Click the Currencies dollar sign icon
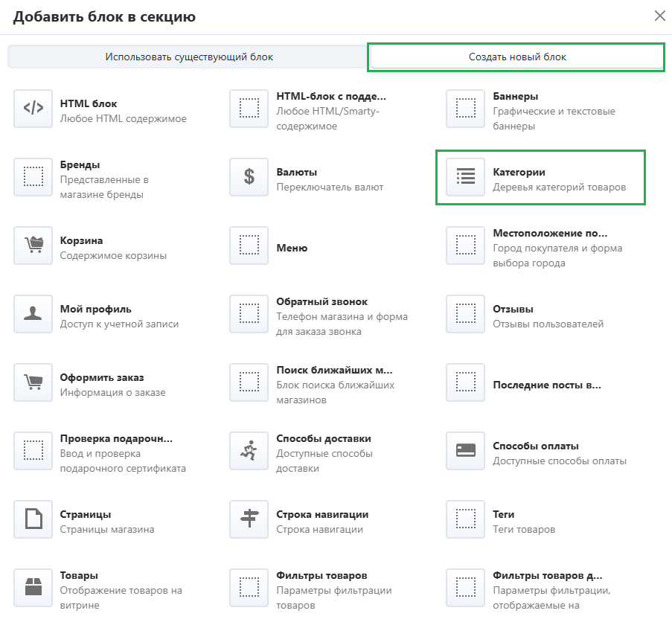Screen dimensions: 672x625 tap(249, 177)
